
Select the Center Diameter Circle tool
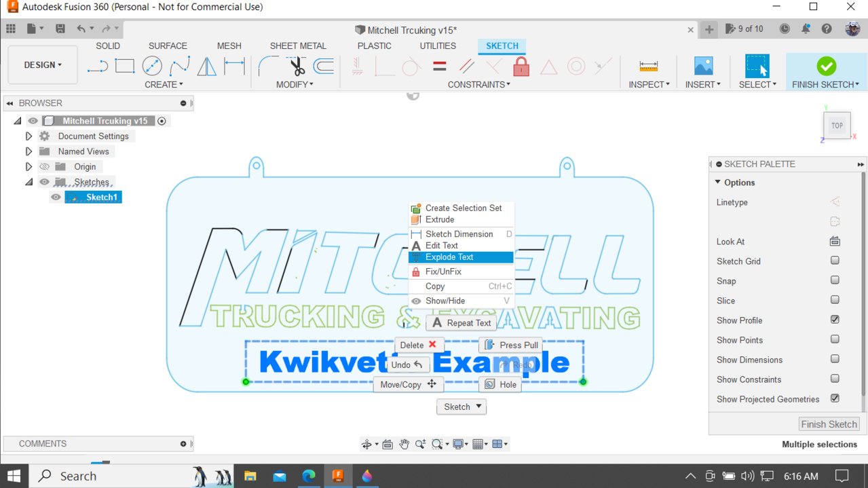(152, 66)
